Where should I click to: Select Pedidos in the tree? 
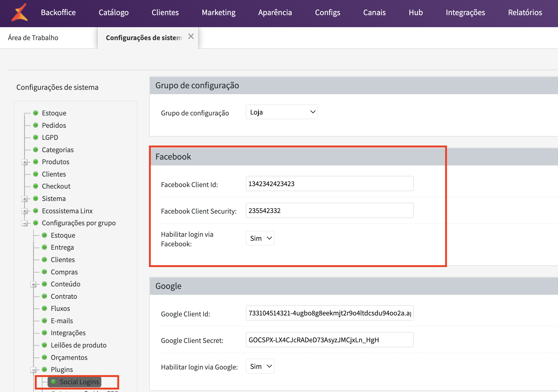pos(54,125)
